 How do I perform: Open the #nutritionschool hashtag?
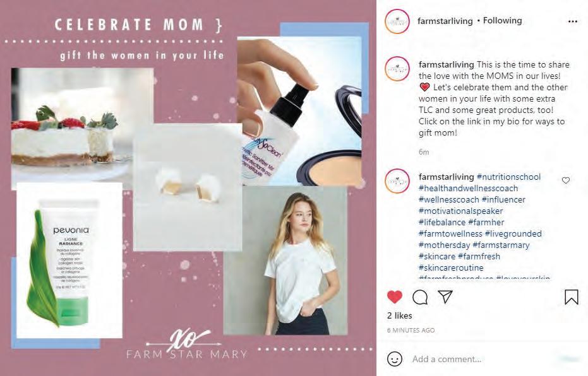tap(508, 177)
